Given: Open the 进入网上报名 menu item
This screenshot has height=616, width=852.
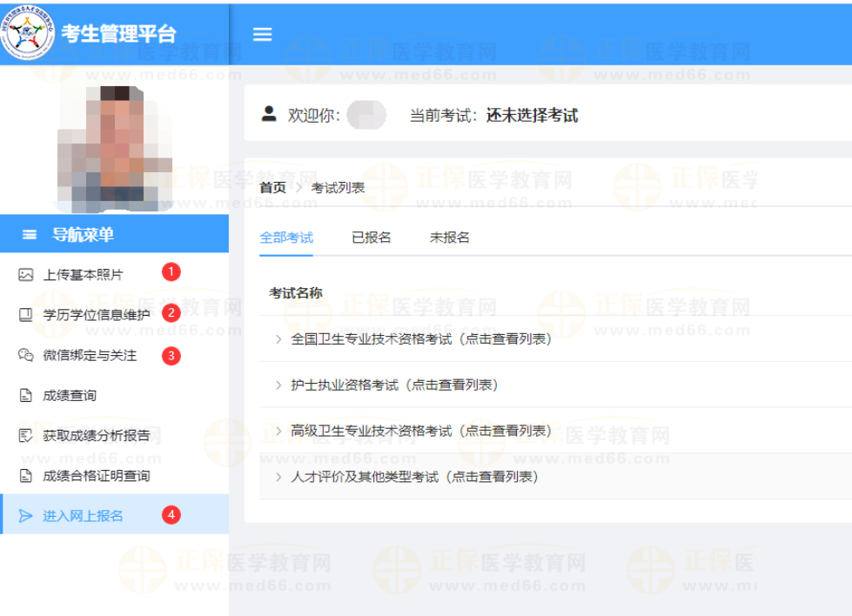Looking at the screenshot, I should point(83,516).
